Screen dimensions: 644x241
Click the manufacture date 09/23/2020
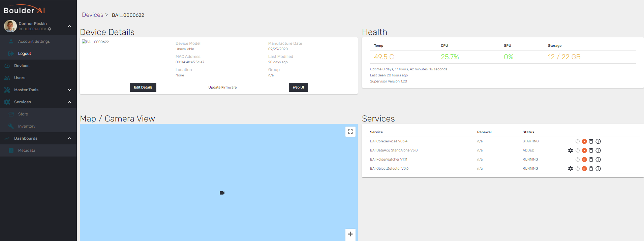(278, 49)
